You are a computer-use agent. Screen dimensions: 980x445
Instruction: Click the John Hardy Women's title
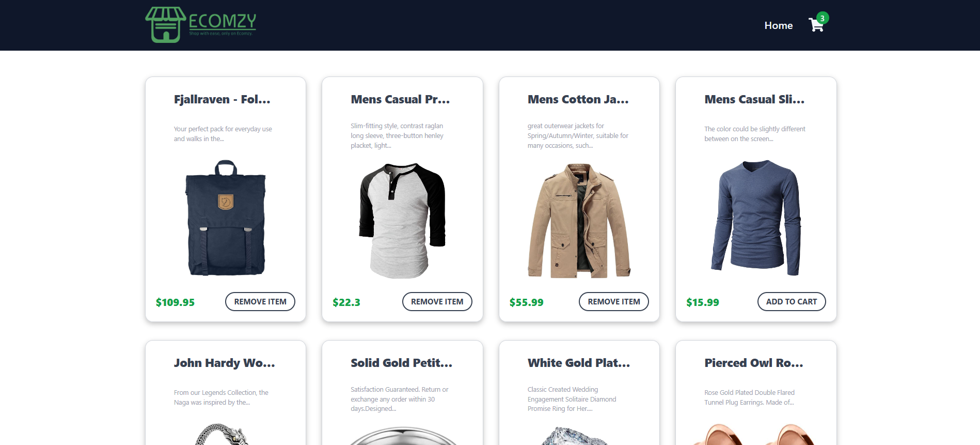(x=225, y=363)
